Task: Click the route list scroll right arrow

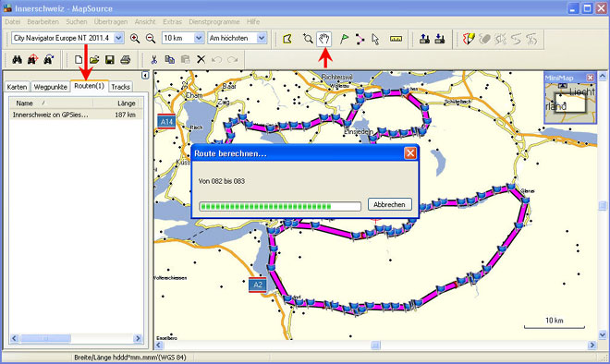Action: (x=138, y=338)
